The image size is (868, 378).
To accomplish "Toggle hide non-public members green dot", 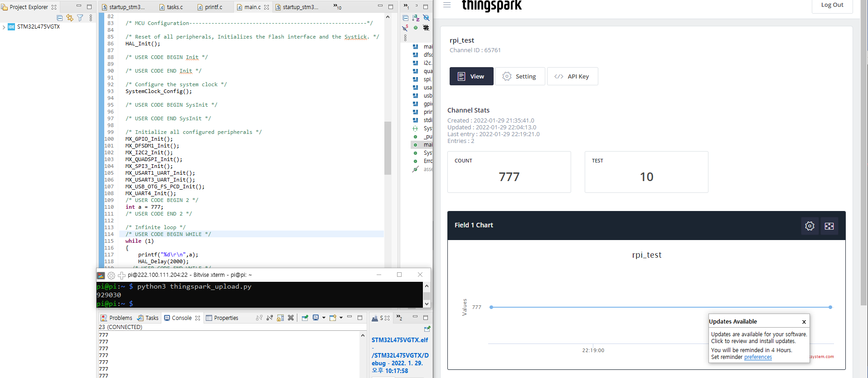I will point(416,28).
